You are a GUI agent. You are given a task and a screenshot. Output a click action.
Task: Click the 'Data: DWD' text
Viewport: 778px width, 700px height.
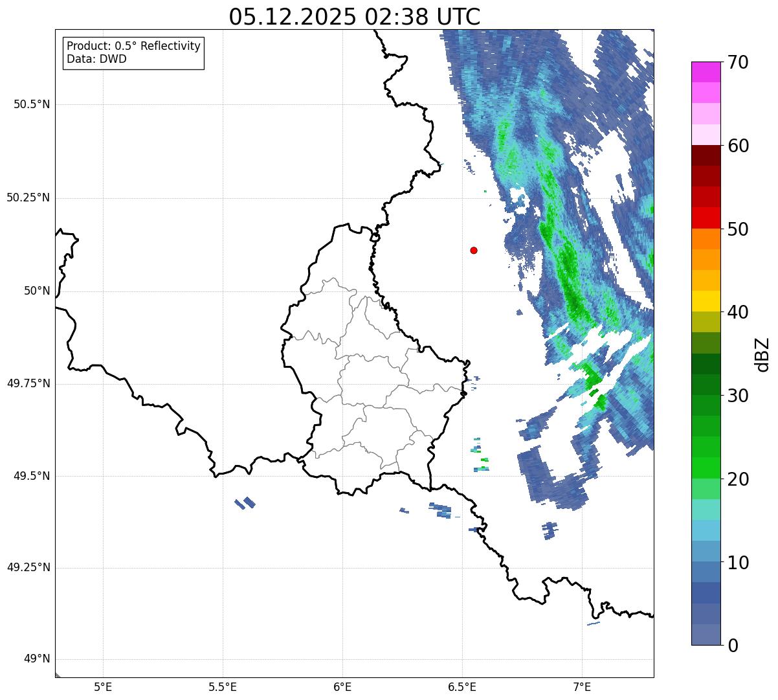(96, 59)
